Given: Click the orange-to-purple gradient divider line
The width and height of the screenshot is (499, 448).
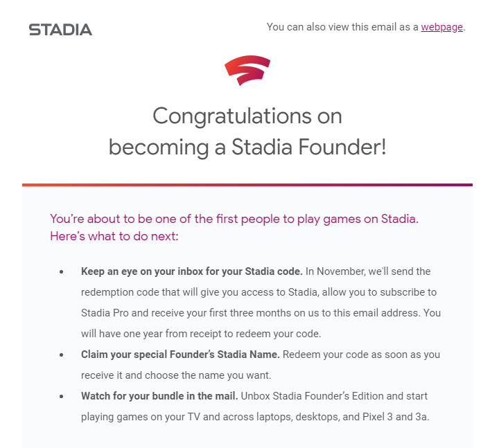Looking at the screenshot, I should (247, 185).
